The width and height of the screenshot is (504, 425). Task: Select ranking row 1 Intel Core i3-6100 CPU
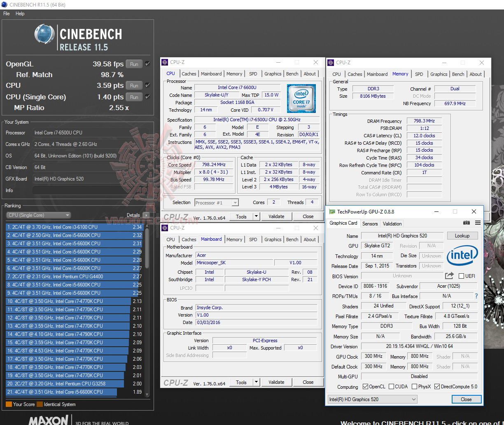coord(75,227)
